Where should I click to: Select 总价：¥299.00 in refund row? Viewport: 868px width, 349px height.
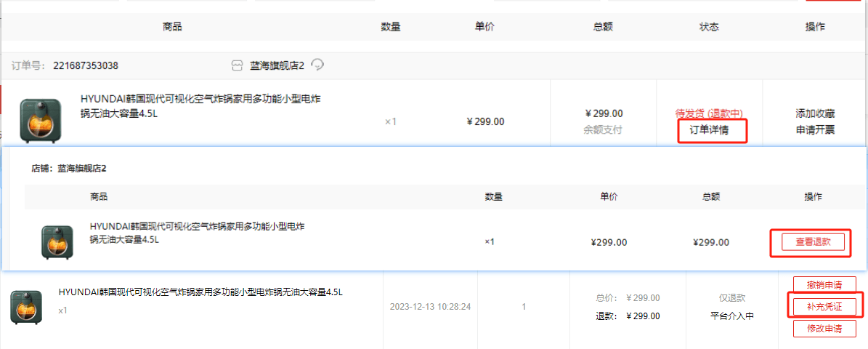[x=628, y=298]
